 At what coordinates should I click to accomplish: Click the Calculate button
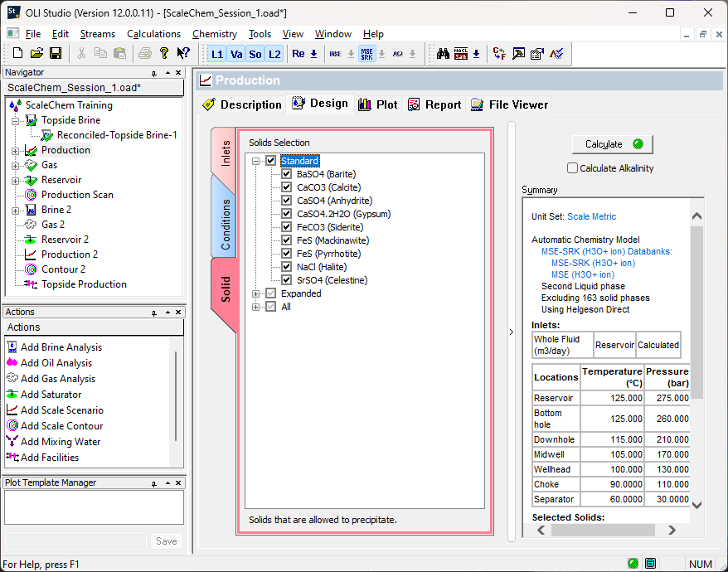(x=613, y=144)
